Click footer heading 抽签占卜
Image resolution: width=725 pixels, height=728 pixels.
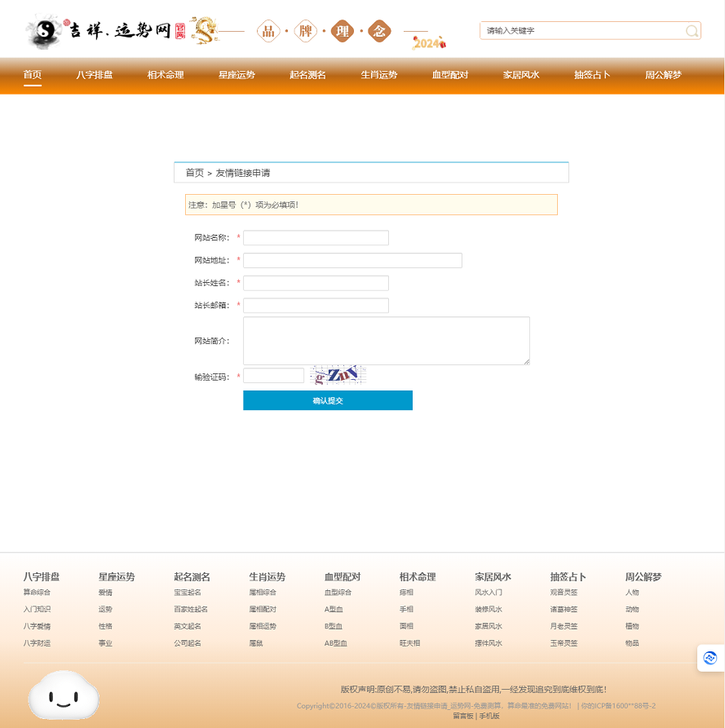pos(568,576)
